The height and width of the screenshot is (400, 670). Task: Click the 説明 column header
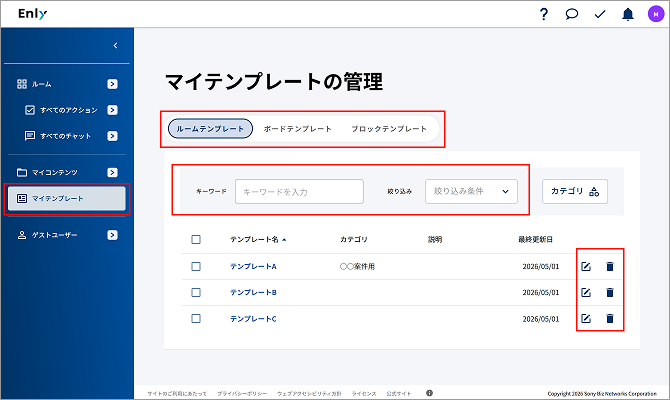[x=435, y=239]
